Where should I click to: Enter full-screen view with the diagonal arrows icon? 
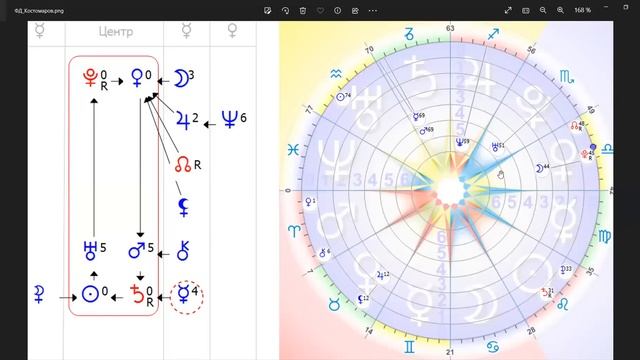pyautogui.click(x=508, y=10)
